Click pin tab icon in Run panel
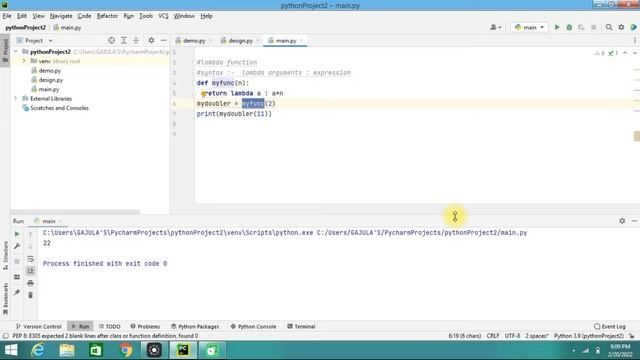The image size is (640, 360). [x=17, y=292]
